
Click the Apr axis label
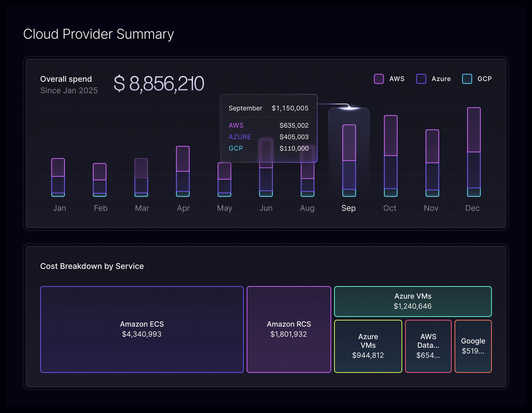(x=183, y=208)
